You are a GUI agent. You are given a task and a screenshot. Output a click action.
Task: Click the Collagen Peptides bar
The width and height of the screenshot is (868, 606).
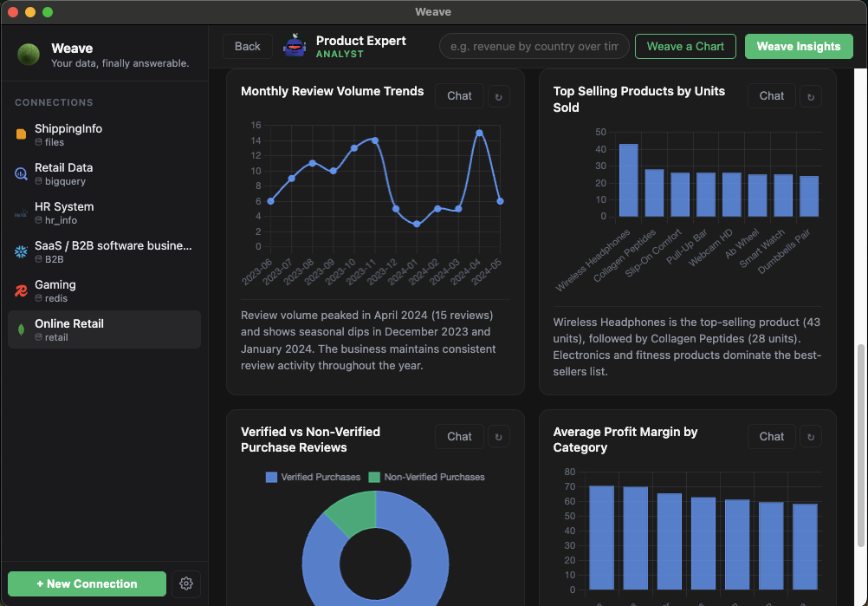pos(654,192)
